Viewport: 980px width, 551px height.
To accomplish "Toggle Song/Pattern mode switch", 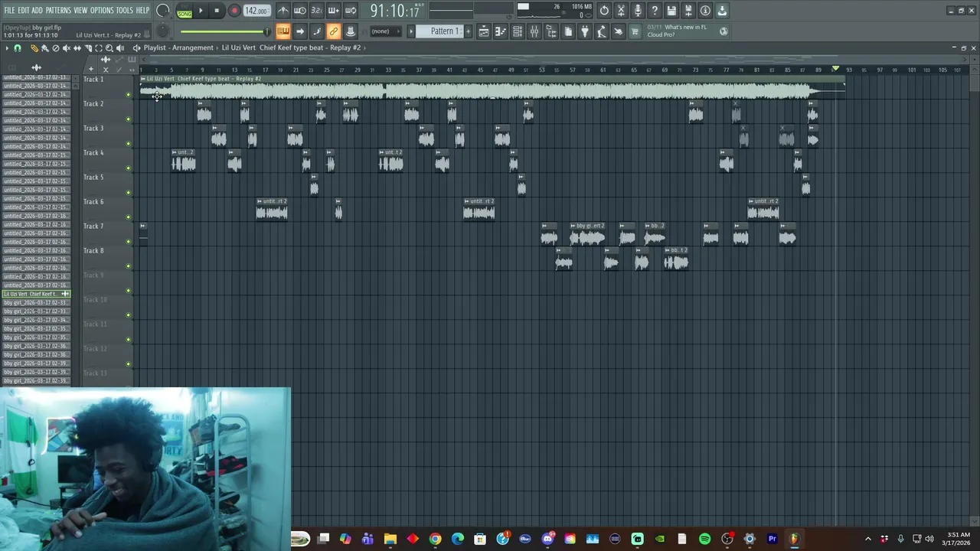I will coord(185,11).
